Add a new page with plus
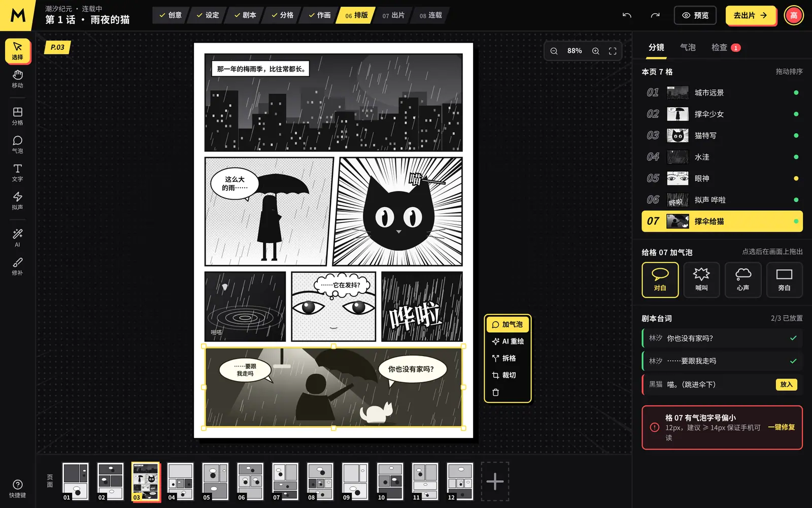 pyautogui.click(x=495, y=481)
